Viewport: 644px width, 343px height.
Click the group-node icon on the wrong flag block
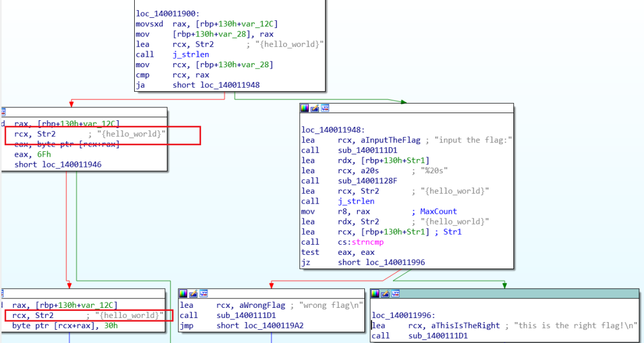pos(203,294)
